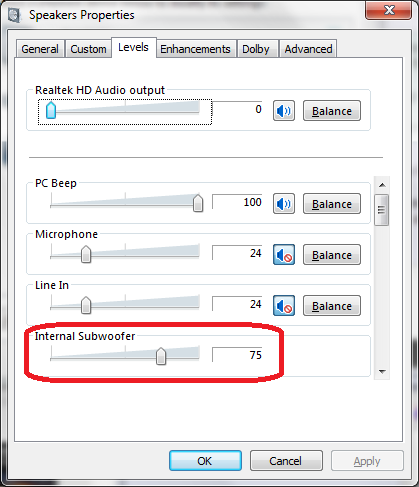Screen dimensions: 419x487
Task: Open Balance for Line In
Action: coord(332,305)
